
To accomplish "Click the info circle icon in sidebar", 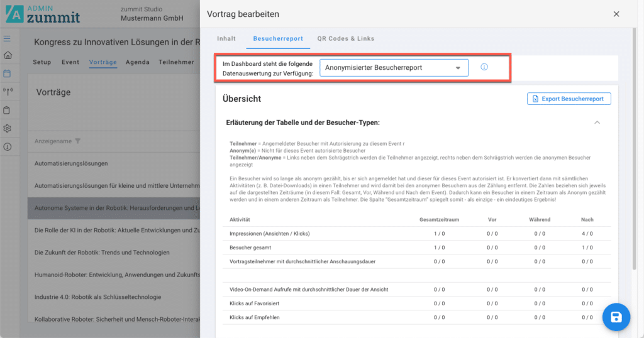I will tap(8, 146).
